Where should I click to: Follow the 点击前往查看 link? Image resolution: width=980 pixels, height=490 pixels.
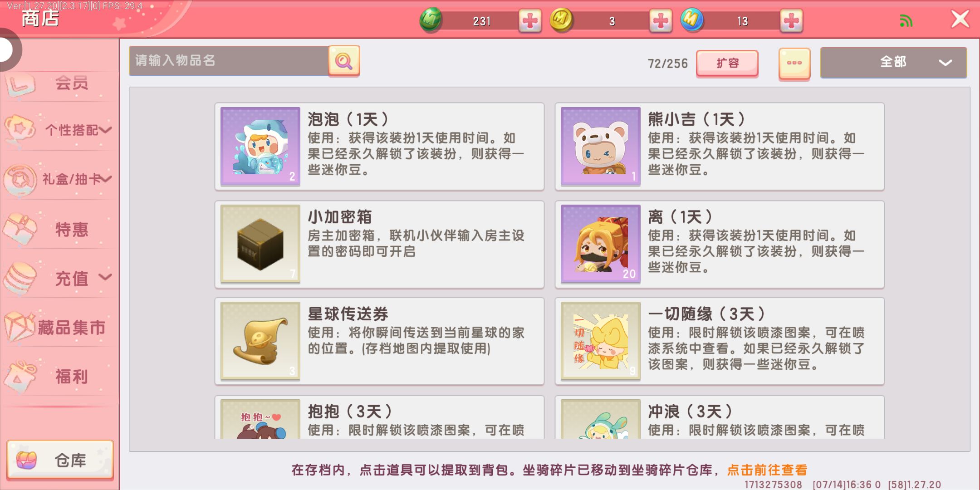click(x=767, y=470)
